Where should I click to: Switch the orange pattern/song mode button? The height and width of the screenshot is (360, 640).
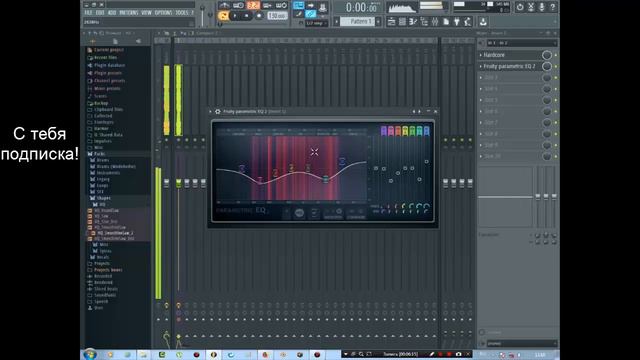[x=223, y=16]
